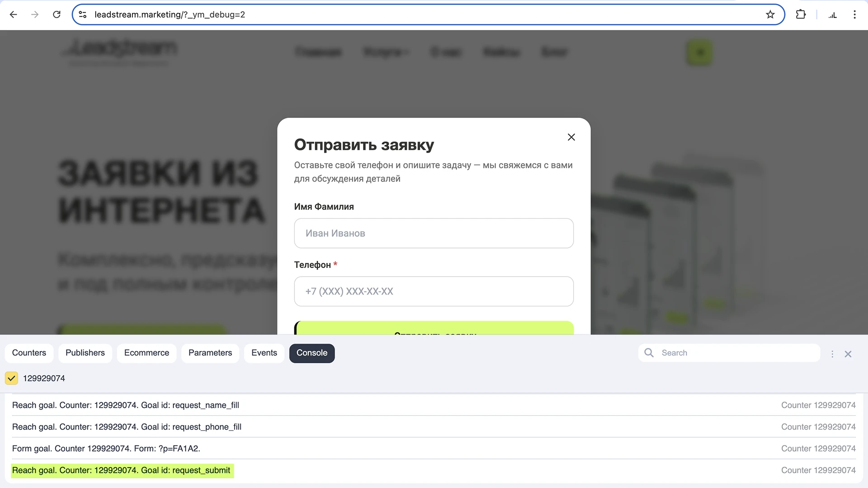Screen dimensions: 868x488
Task: Select the highlighted request_submit log row
Action: pos(434,470)
